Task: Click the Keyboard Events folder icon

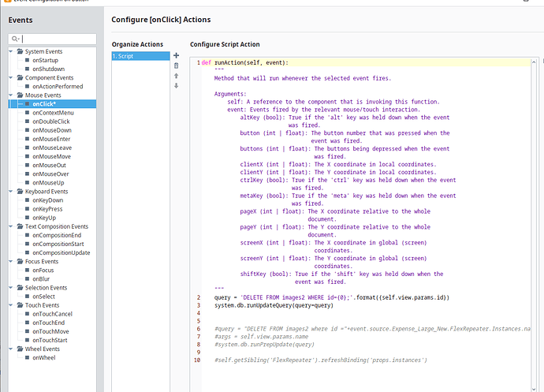Action: tap(20, 192)
